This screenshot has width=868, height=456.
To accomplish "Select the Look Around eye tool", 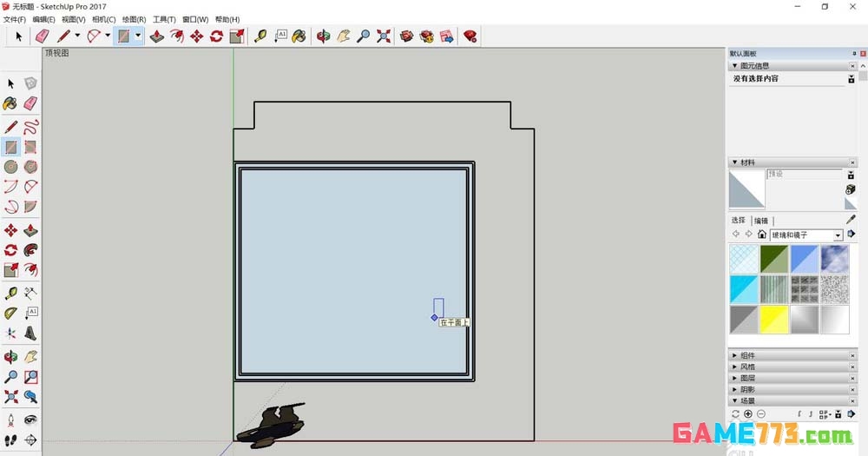I will pos(31,420).
